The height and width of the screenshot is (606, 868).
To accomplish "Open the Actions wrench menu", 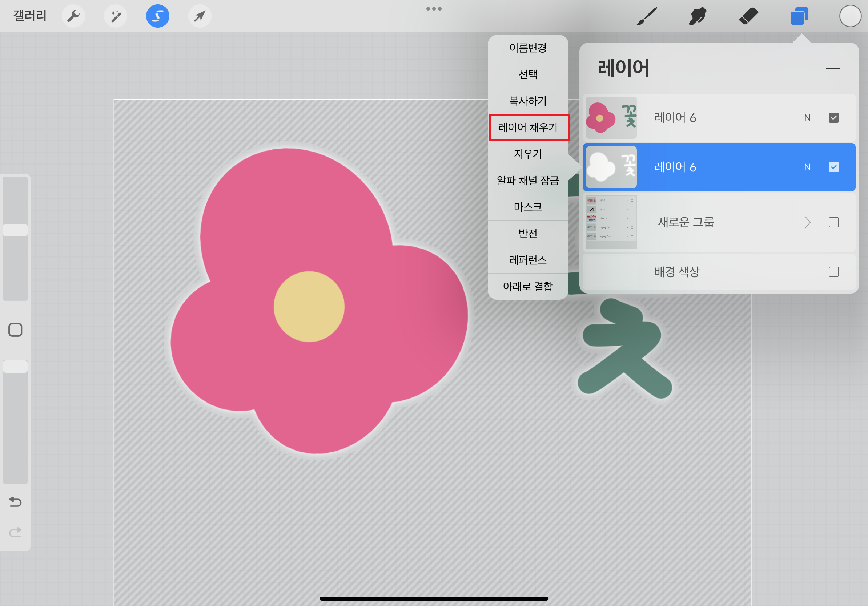I will click(x=73, y=16).
